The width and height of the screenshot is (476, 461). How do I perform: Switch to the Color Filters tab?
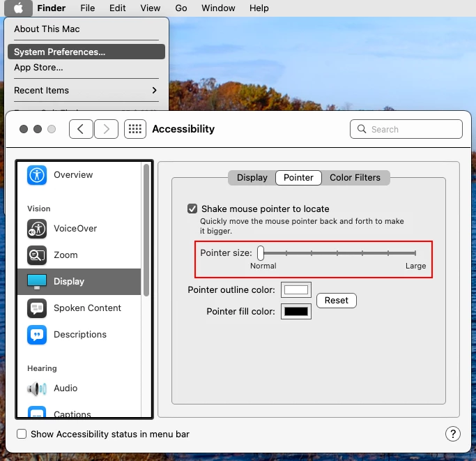click(x=355, y=177)
